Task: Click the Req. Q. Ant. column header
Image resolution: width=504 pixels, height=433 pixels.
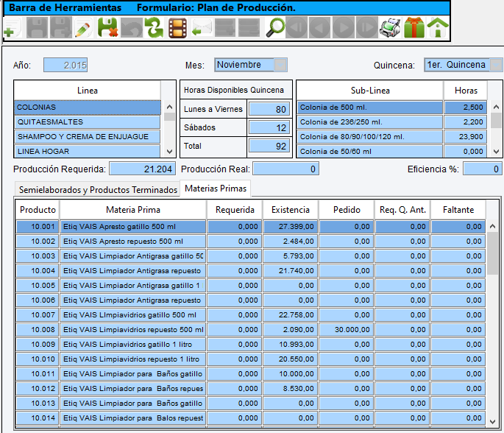Action: pyautogui.click(x=402, y=210)
